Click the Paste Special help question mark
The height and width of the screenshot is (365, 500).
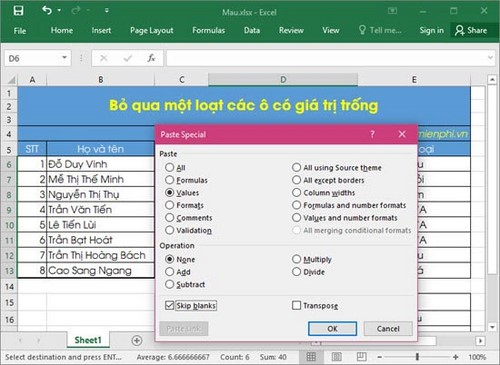[x=372, y=134]
